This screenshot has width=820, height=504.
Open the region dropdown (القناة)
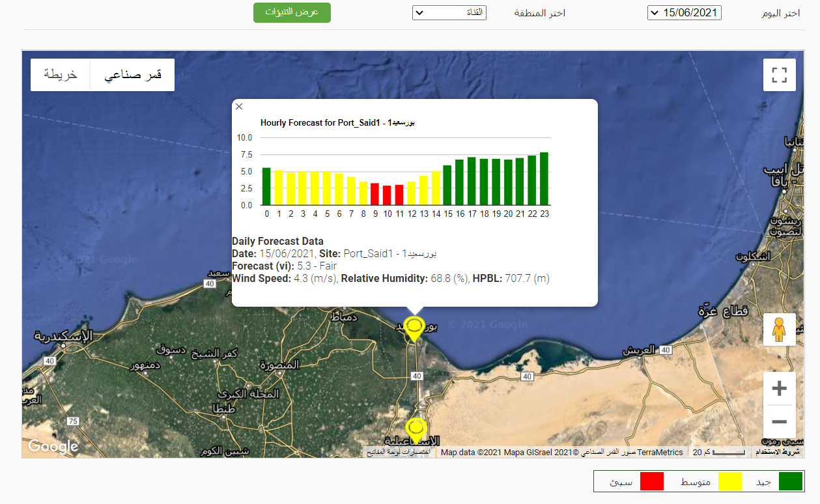click(449, 13)
